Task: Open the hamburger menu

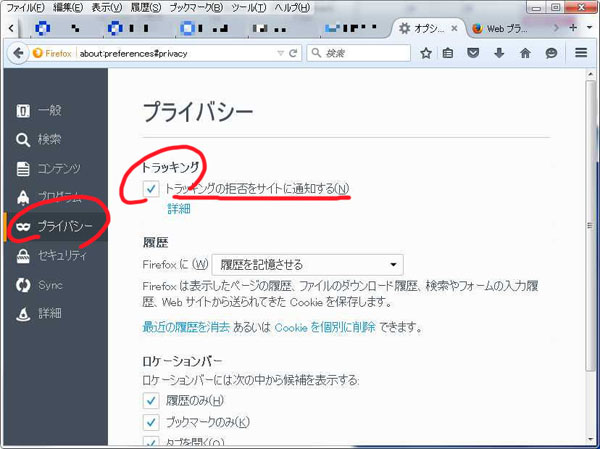Action: click(x=581, y=52)
